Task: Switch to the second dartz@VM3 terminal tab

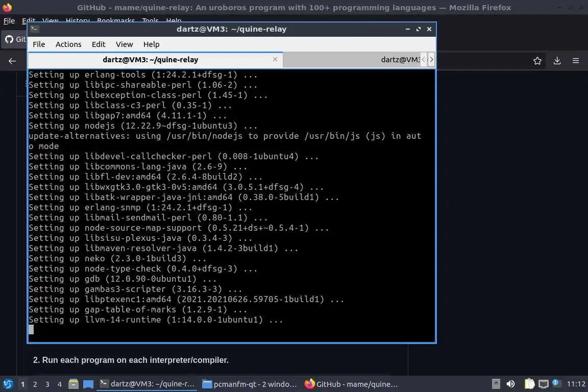Action: tap(353, 60)
